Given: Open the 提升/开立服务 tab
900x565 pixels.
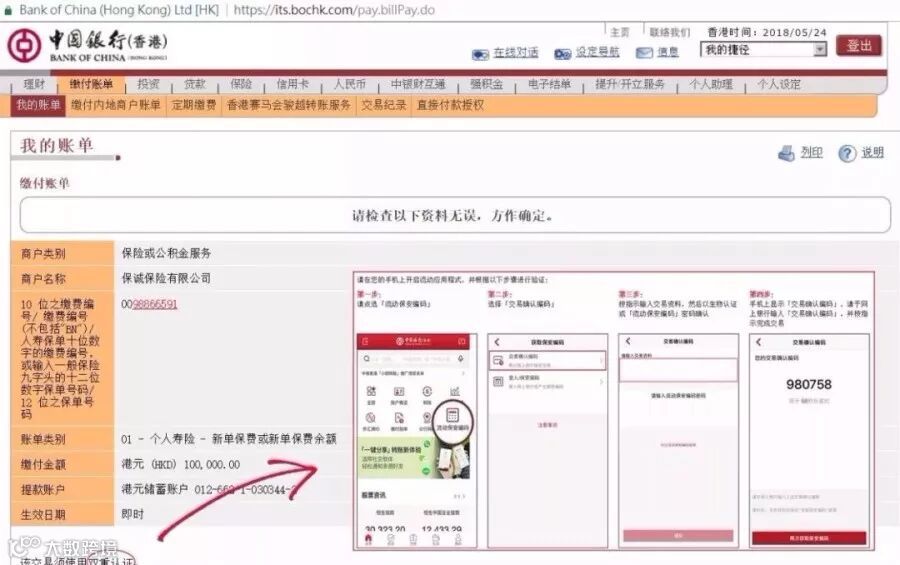Looking at the screenshot, I should (x=630, y=84).
